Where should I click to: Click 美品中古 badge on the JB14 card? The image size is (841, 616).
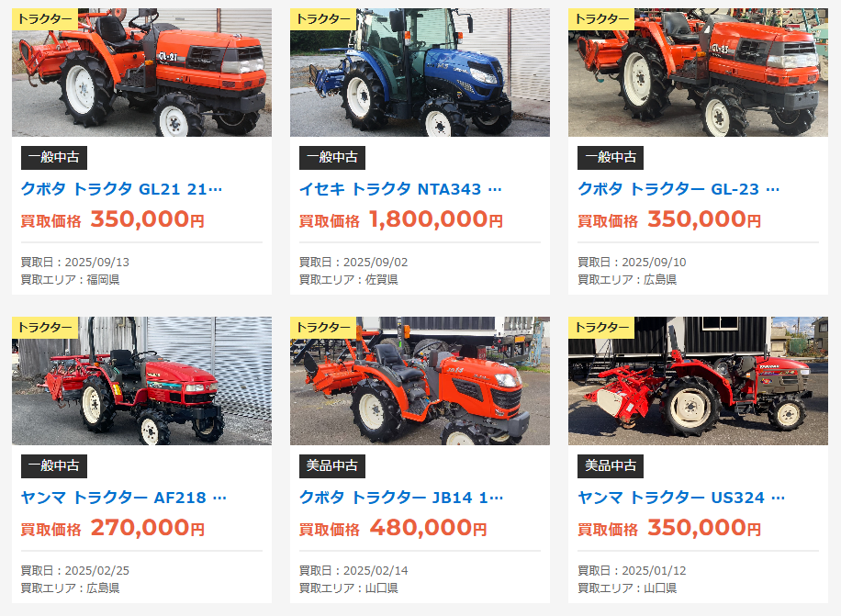point(332,465)
